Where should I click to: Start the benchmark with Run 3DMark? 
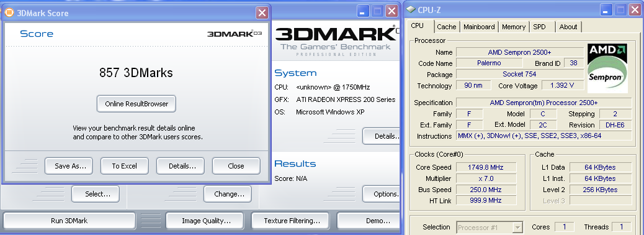click(69, 221)
